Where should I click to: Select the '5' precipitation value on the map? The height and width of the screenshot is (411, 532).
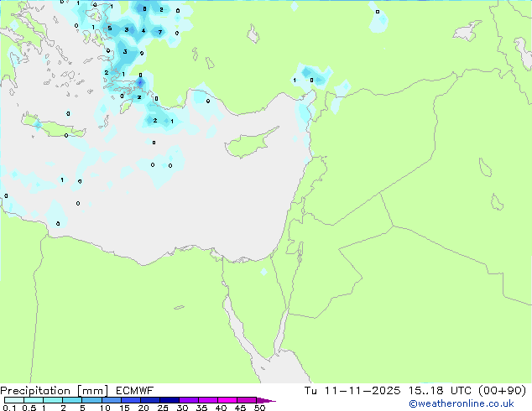click(x=110, y=29)
